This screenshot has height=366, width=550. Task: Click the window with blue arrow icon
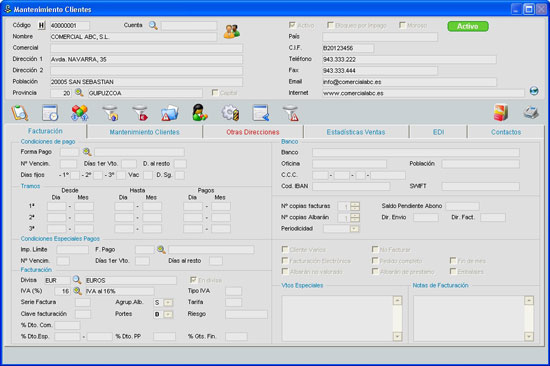click(x=261, y=113)
